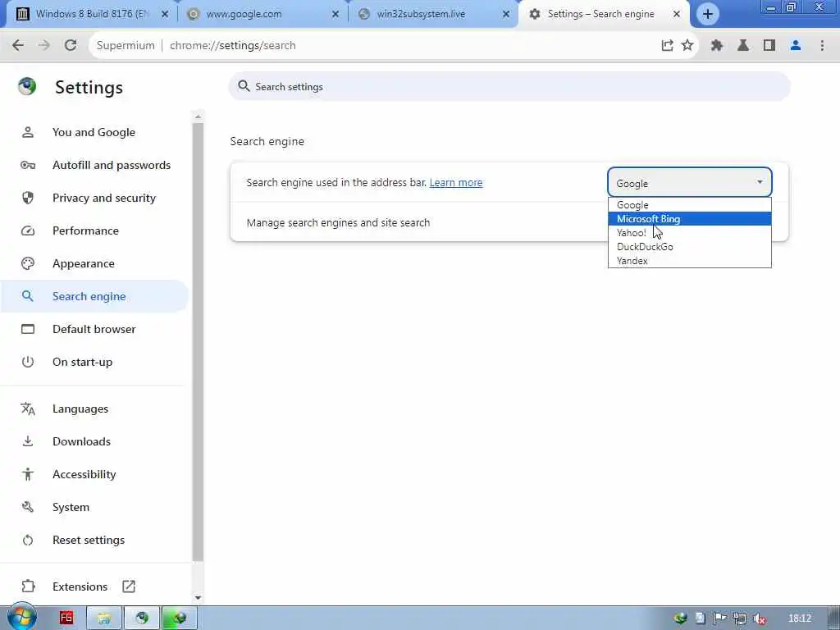Choose Google from the dropdown list
840x630 pixels.
point(689,204)
